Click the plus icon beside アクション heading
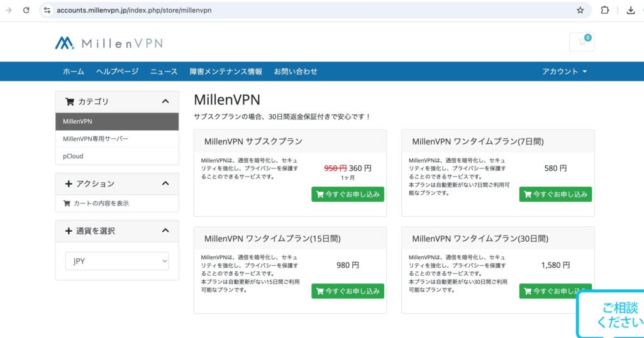The height and width of the screenshot is (338, 644). (x=69, y=184)
